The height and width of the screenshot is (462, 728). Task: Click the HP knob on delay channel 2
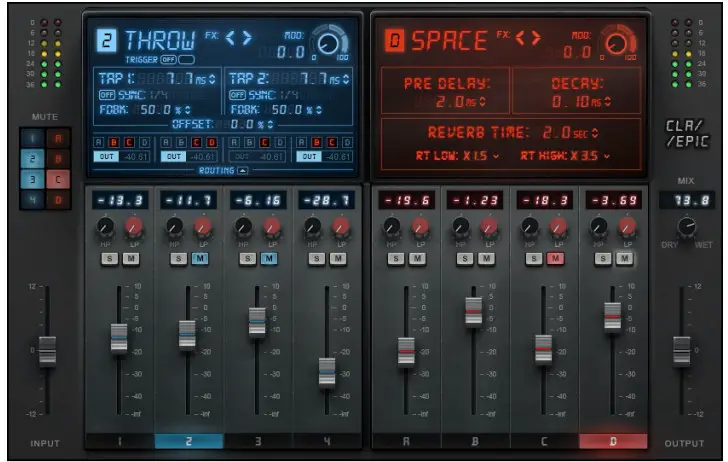(x=174, y=227)
